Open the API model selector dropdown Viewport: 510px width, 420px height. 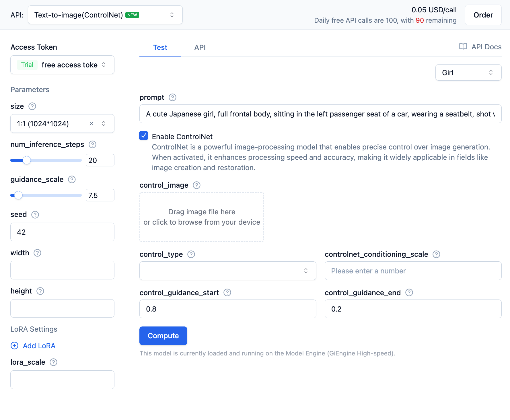pos(105,15)
